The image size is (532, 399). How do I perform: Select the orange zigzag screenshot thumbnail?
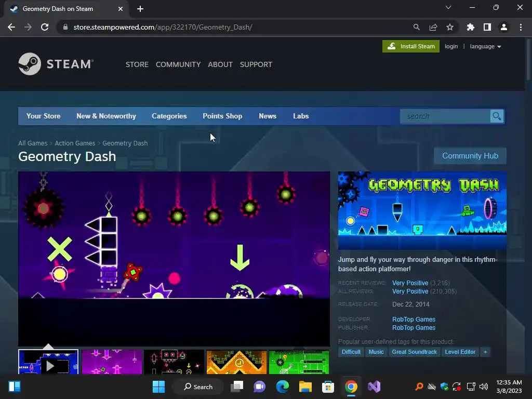(x=236, y=362)
